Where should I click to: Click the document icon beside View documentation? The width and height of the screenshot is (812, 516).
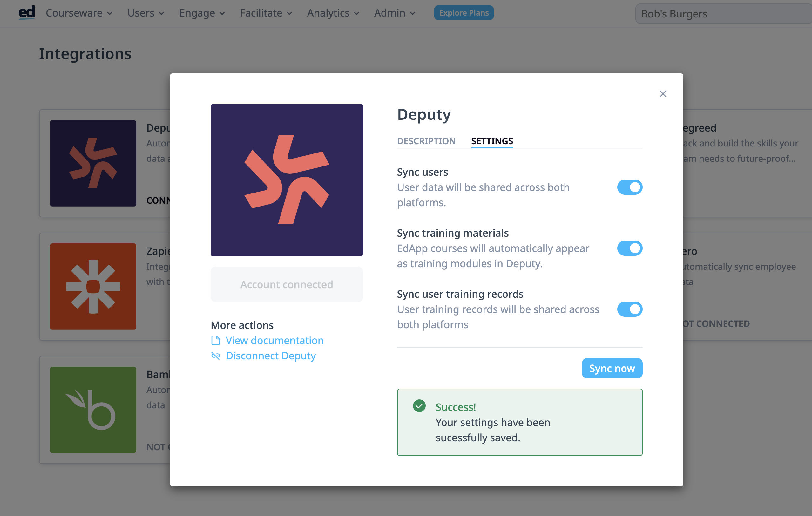(215, 340)
